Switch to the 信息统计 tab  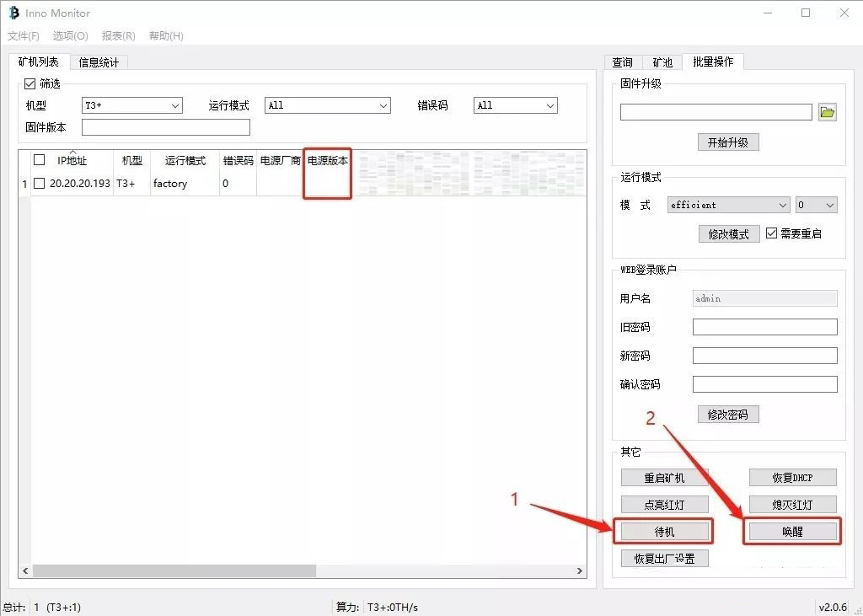click(x=99, y=62)
